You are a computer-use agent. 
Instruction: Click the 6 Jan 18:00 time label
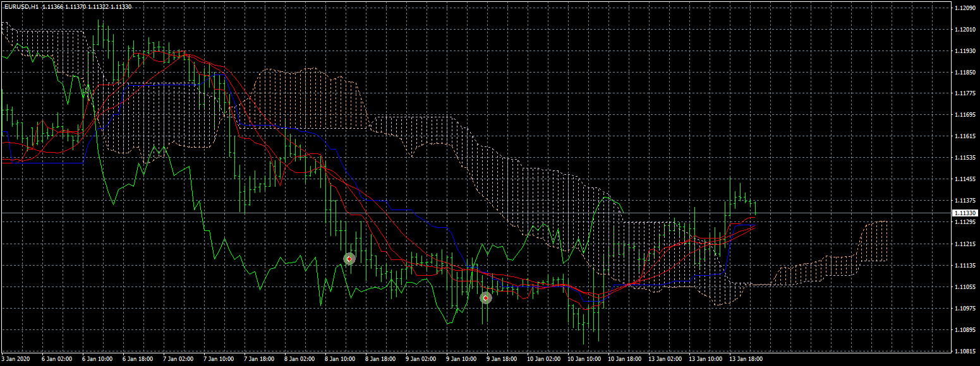tap(138, 359)
